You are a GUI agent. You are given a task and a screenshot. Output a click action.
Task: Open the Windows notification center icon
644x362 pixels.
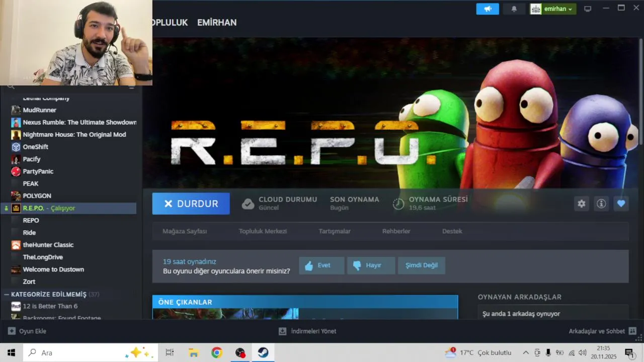tap(629, 352)
